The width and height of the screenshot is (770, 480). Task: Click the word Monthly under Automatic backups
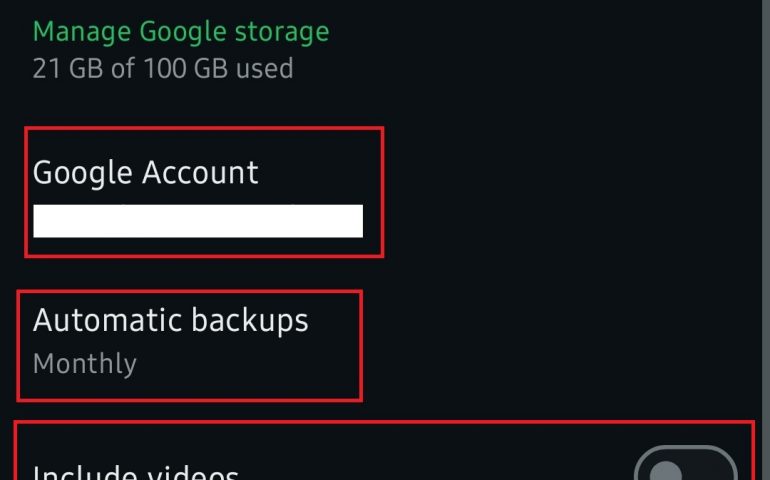85,363
